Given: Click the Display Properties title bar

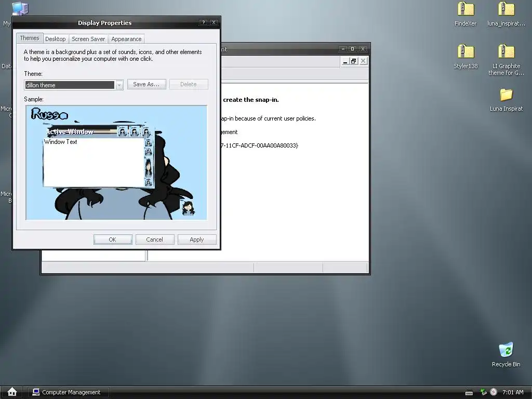Looking at the screenshot, I should tap(105, 23).
